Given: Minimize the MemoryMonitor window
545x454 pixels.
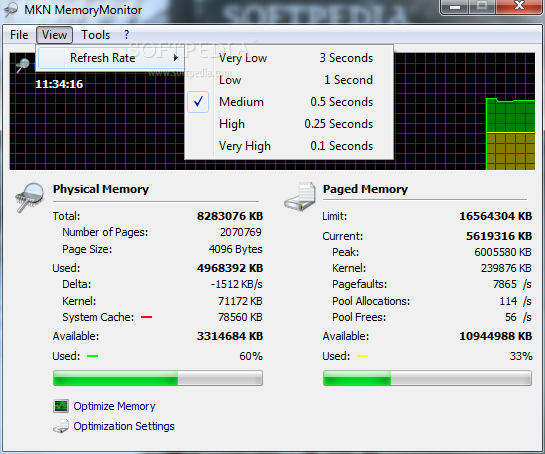Looking at the screenshot, I should click(455, 6).
